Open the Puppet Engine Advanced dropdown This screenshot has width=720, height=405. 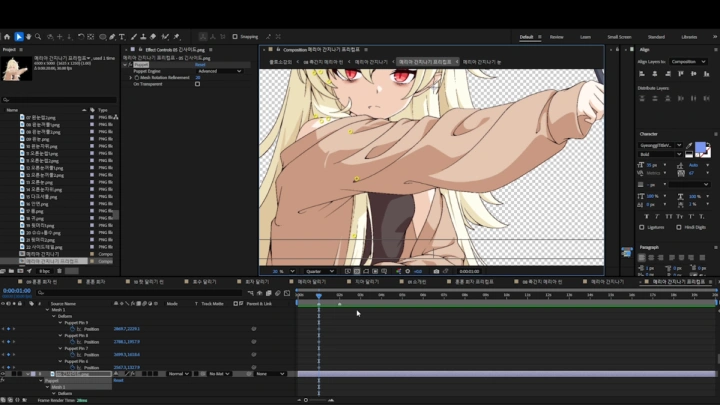point(219,71)
